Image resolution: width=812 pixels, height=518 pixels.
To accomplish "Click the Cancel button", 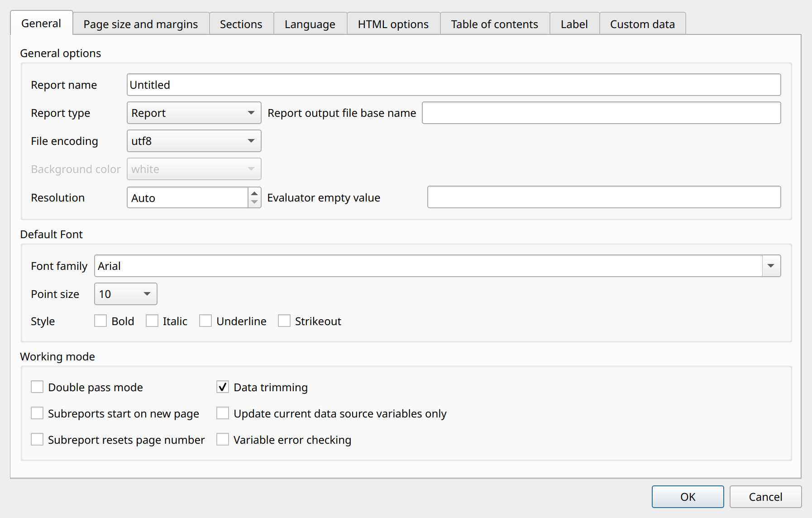I will (765, 497).
